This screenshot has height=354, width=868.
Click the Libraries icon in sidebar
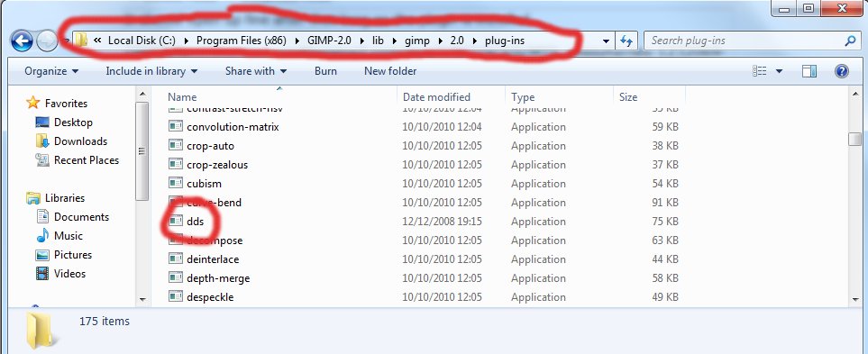tap(33, 197)
